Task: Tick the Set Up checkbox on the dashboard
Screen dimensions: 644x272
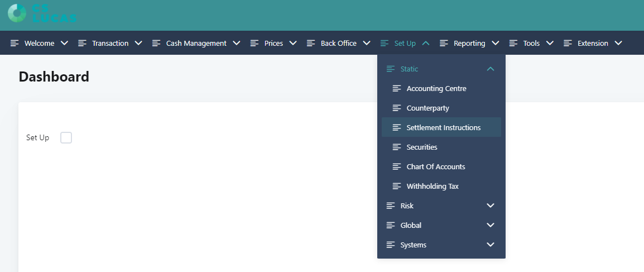Action: coord(66,137)
